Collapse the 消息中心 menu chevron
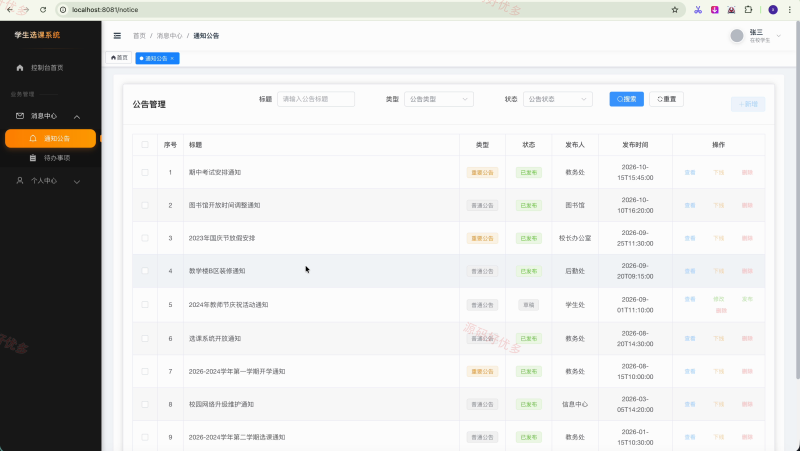The image size is (800, 451). pos(77,117)
